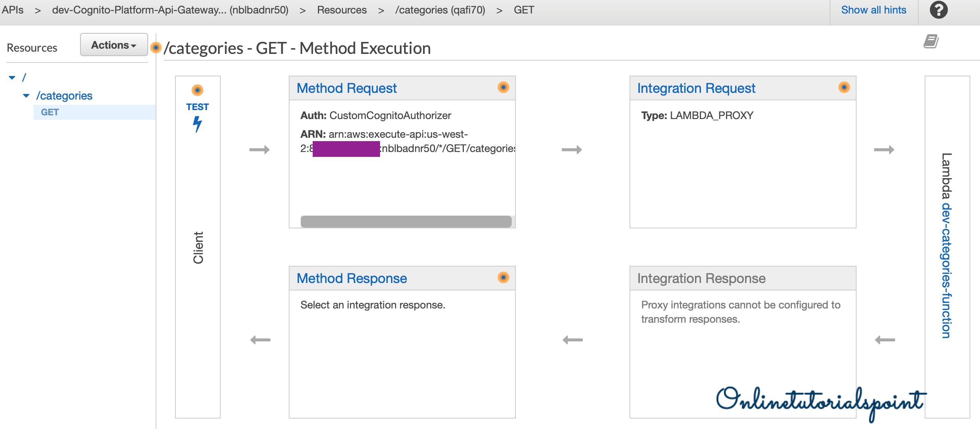Screen dimensions: 980x429
Task: Collapse the /categories resource node
Action: (26, 95)
